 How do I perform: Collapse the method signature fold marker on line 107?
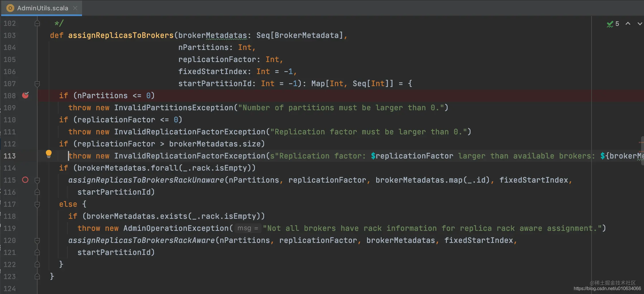(37, 84)
